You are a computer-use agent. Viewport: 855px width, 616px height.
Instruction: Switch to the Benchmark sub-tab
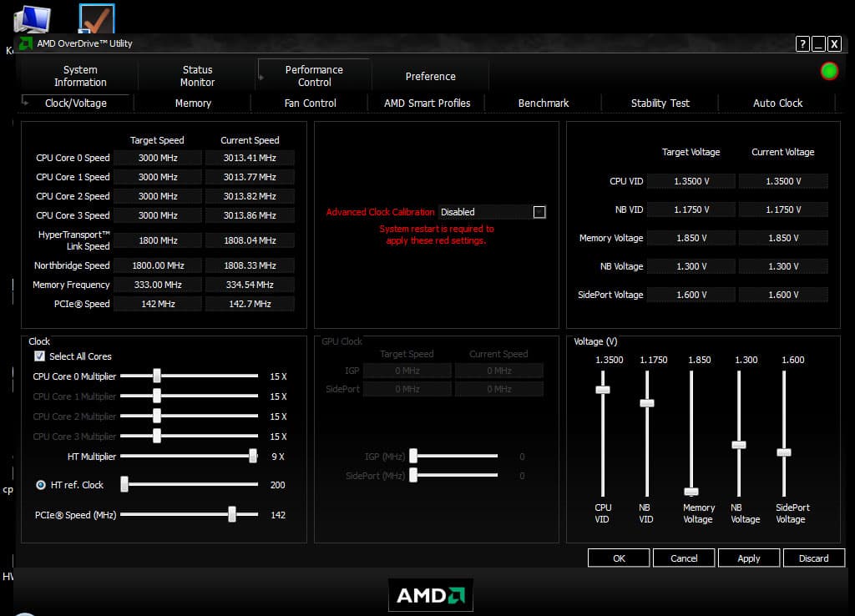544,103
